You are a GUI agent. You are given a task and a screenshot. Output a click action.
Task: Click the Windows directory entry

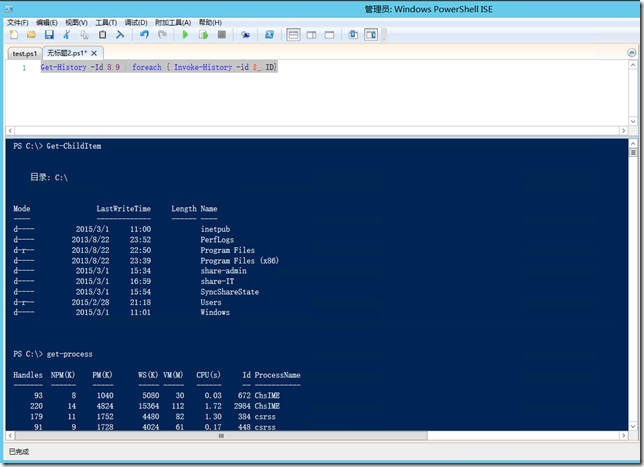tap(215, 312)
